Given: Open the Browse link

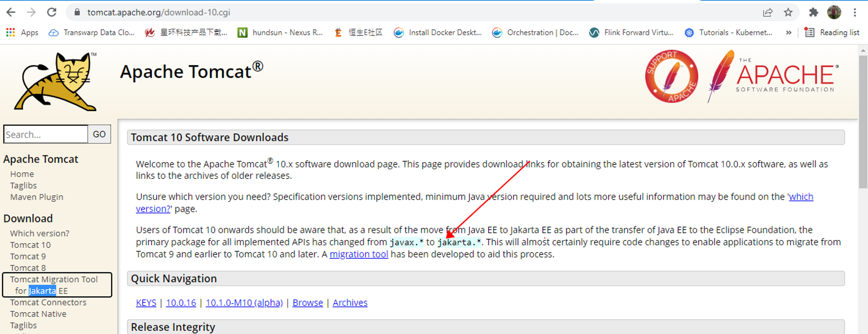Looking at the screenshot, I should [x=308, y=303].
